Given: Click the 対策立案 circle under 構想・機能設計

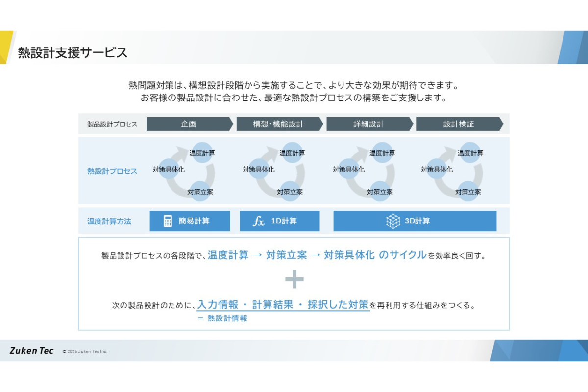Looking at the screenshot, I should point(290,192).
